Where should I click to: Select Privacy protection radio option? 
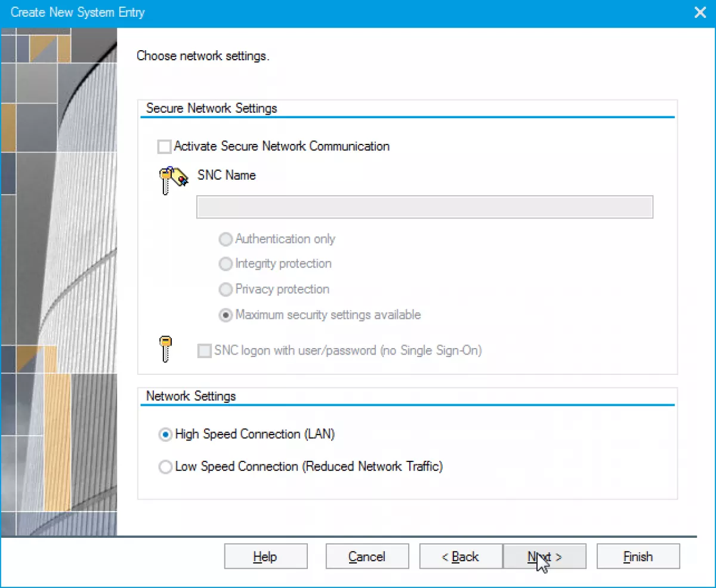click(x=226, y=290)
